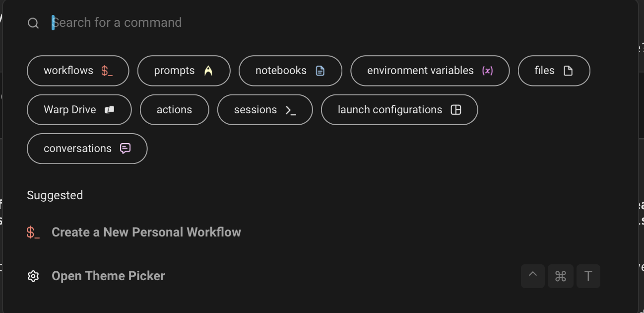Click the magnifying glass search icon
Viewport: 644px width, 313px height.
33,23
